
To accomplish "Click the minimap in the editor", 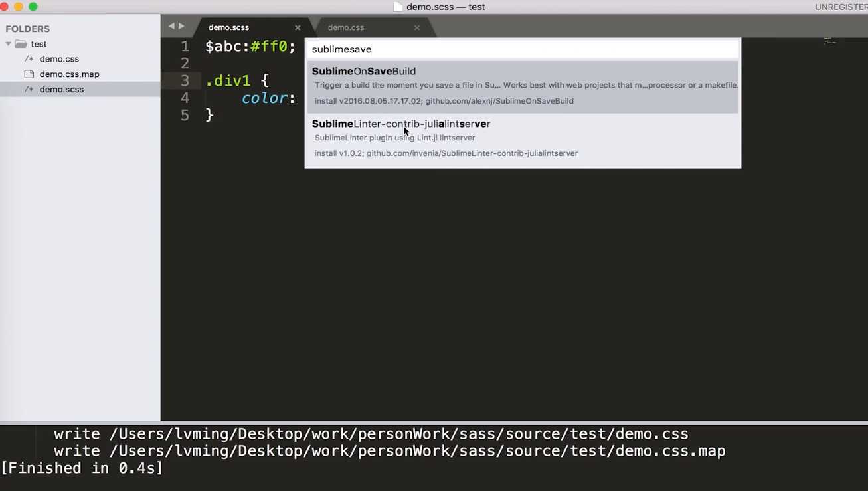I will pyautogui.click(x=829, y=41).
